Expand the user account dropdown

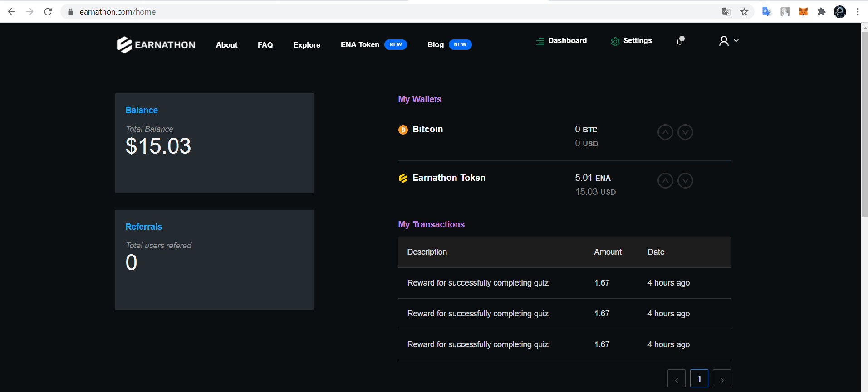729,41
